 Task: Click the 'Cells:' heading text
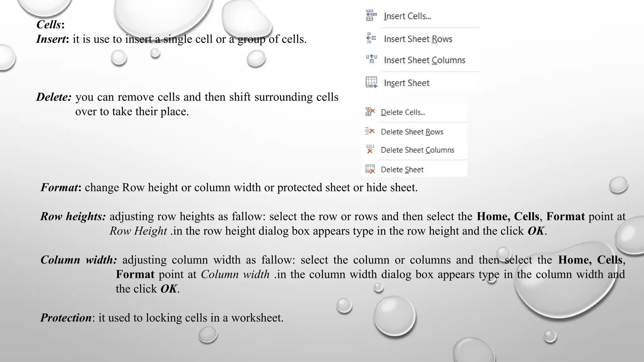(x=51, y=25)
